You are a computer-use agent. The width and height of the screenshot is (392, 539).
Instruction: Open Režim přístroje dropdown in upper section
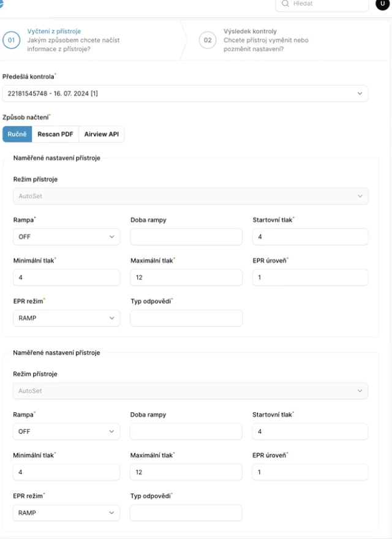tap(190, 196)
